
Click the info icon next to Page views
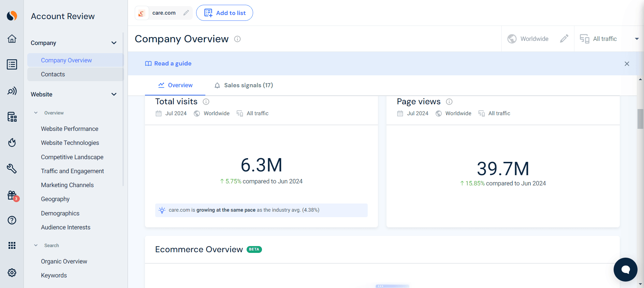[x=449, y=102]
